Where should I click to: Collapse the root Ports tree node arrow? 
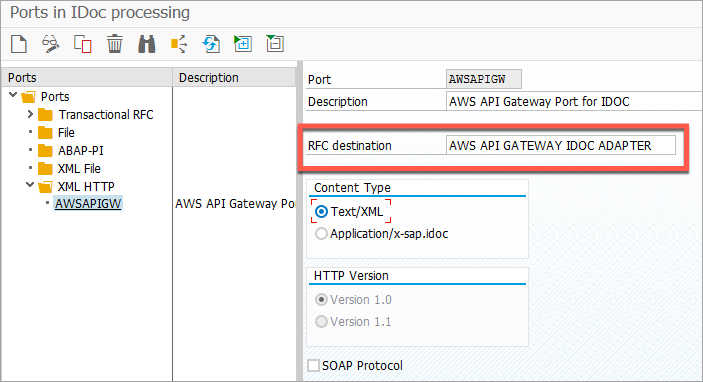[x=13, y=95]
